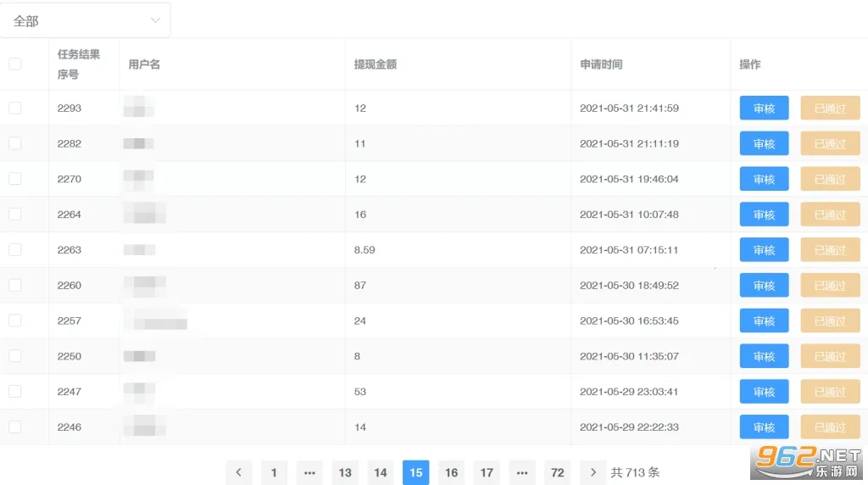Toggle the select-all checkbox in table header
This screenshot has width=868, height=485.
click(15, 64)
